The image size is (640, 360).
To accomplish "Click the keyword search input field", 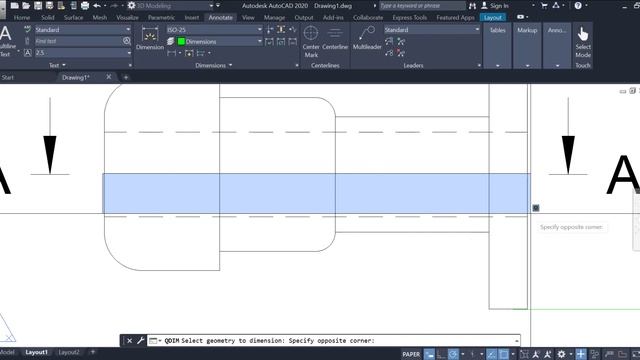I will (422, 6).
